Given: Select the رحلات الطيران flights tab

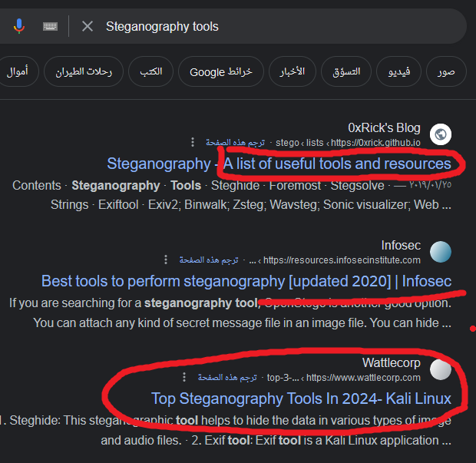Looking at the screenshot, I should 84,71.
